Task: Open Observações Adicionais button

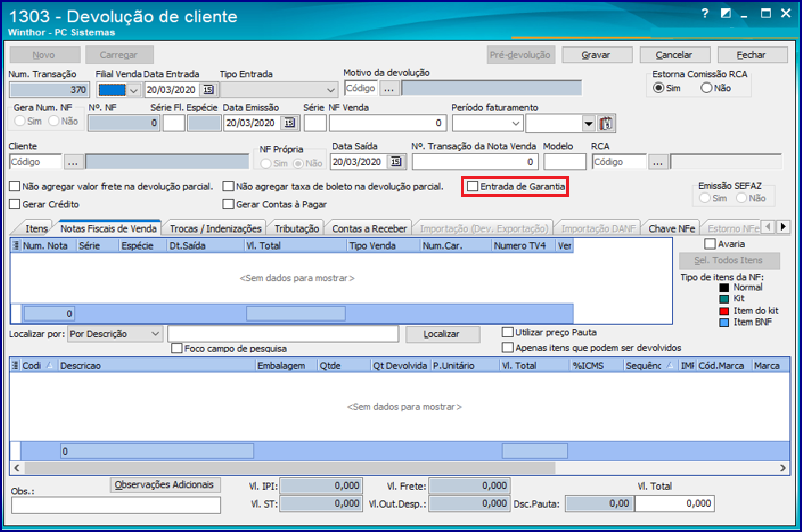Action: point(165,485)
